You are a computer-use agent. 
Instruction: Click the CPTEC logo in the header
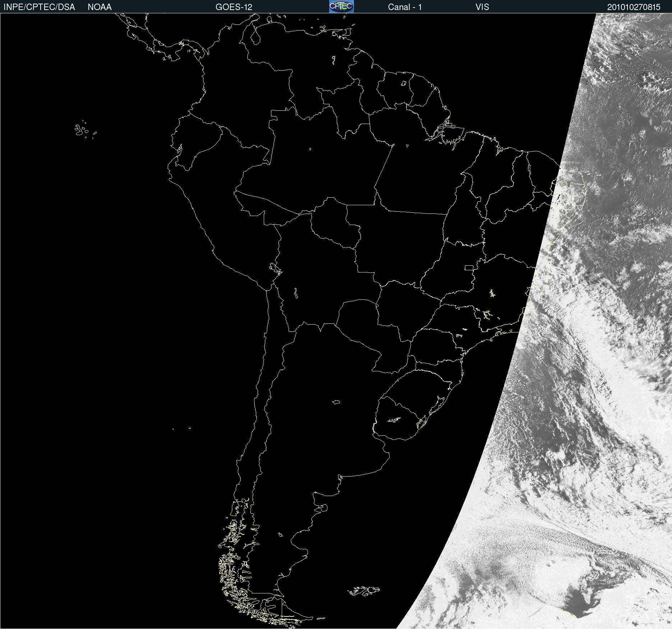click(x=341, y=6)
